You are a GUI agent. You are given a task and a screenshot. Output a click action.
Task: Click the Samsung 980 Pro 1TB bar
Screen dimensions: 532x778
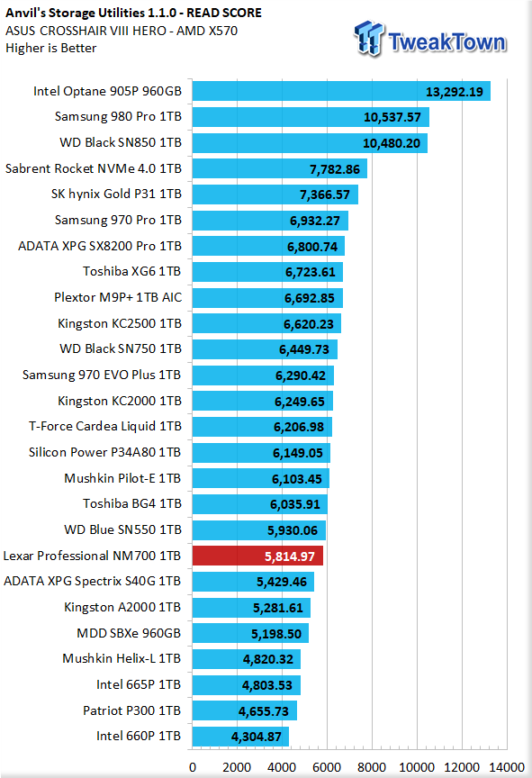point(311,117)
